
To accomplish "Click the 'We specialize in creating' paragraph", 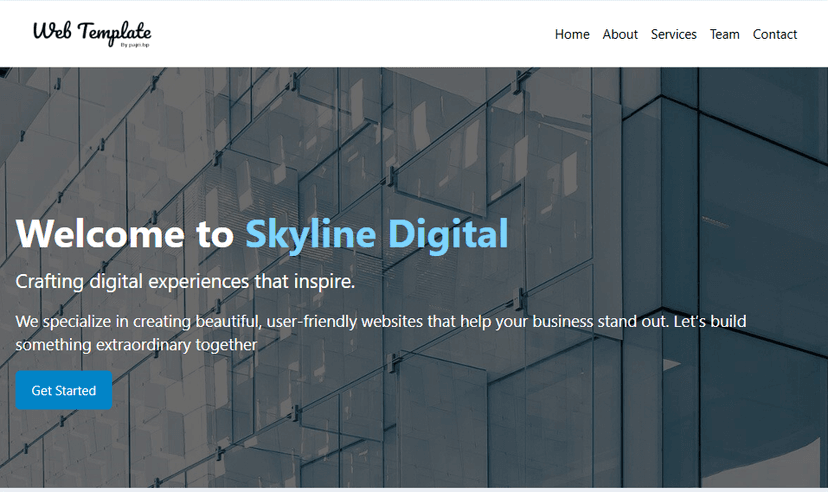I will click(x=381, y=333).
